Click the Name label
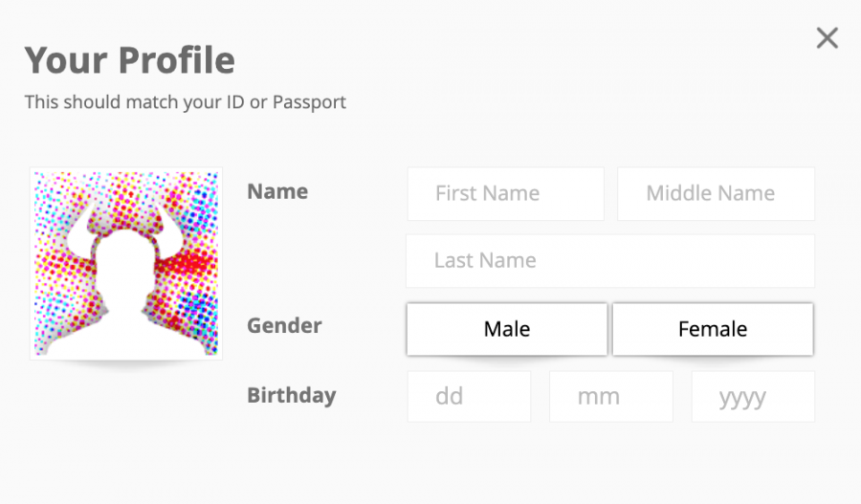This screenshot has height=504, width=861. pyautogui.click(x=277, y=191)
